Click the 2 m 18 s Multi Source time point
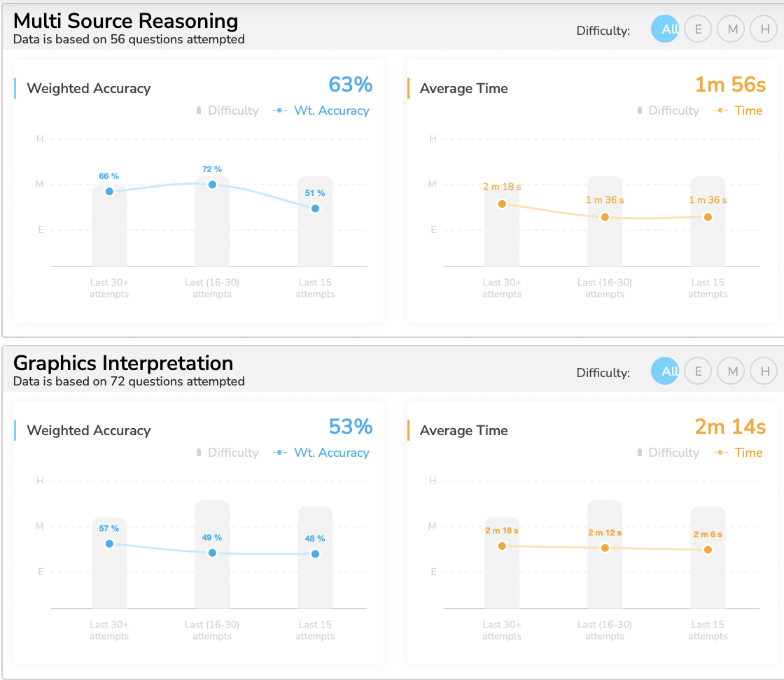 [502, 204]
